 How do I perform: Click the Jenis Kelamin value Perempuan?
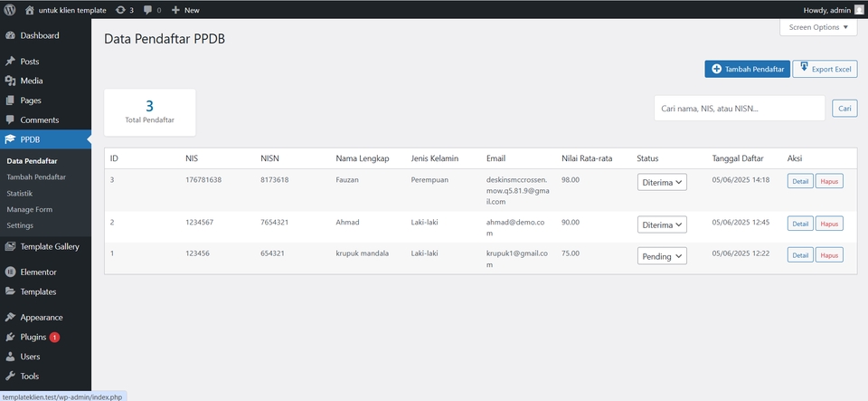click(429, 180)
